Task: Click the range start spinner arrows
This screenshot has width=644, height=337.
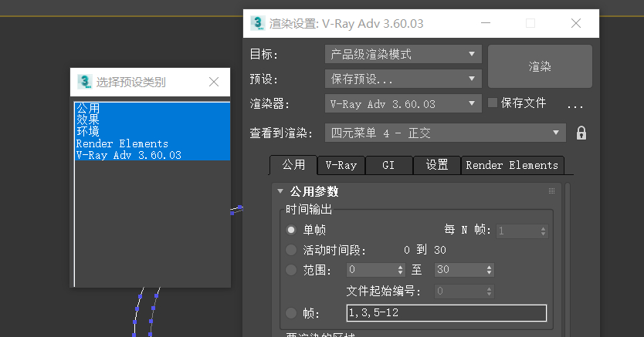Action: 401,270
